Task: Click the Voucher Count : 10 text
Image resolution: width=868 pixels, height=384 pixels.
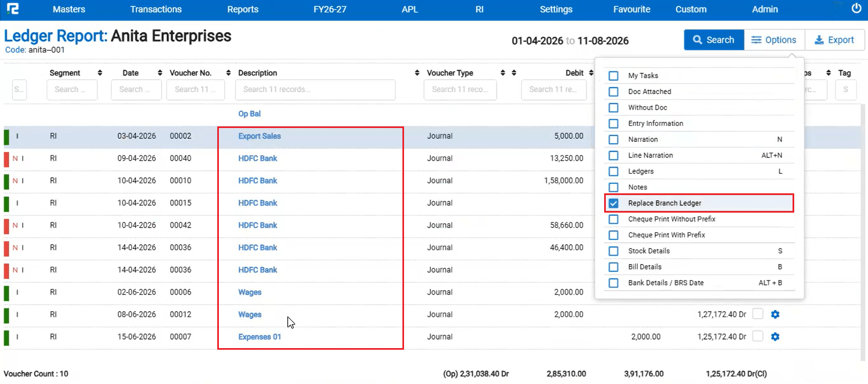Action: (x=36, y=374)
